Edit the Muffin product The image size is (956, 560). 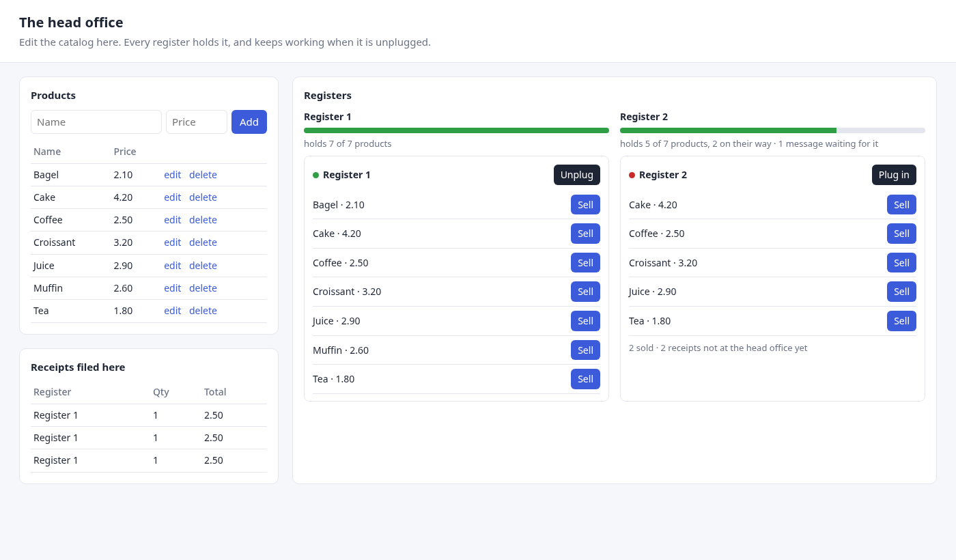pyautogui.click(x=173, y=288)
